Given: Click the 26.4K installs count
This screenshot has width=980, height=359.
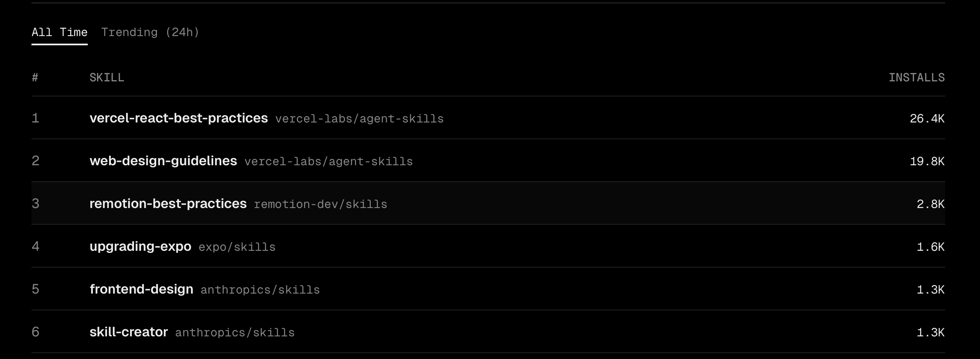Looking at the screenshot, I should (927, 119).
